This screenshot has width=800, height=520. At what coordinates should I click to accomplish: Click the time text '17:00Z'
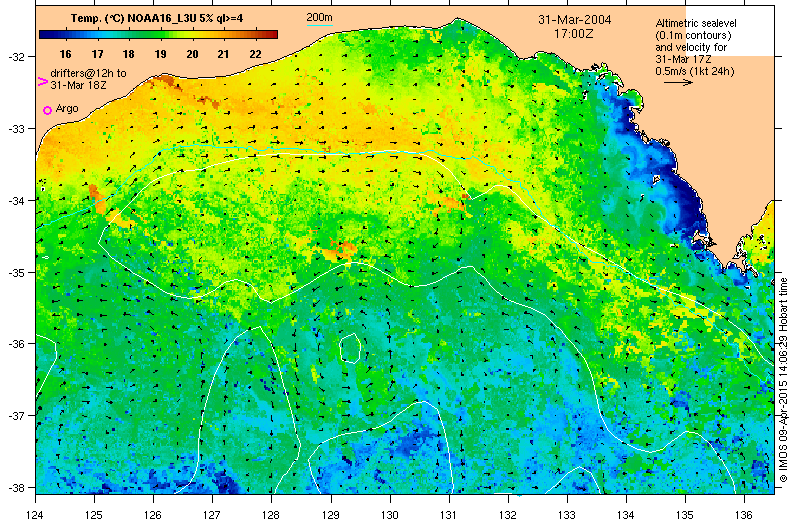574,34
